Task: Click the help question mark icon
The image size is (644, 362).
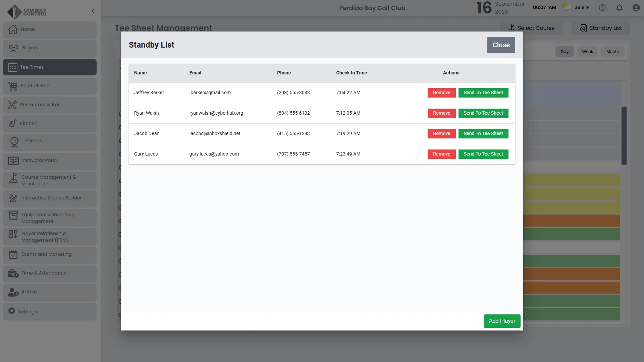Action: click(x=602, y=8)
